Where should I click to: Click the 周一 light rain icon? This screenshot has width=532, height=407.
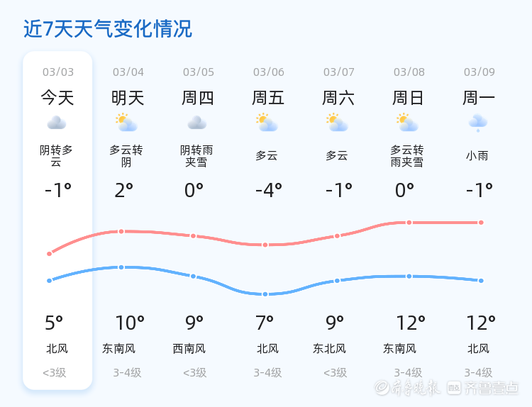point(478,123)
